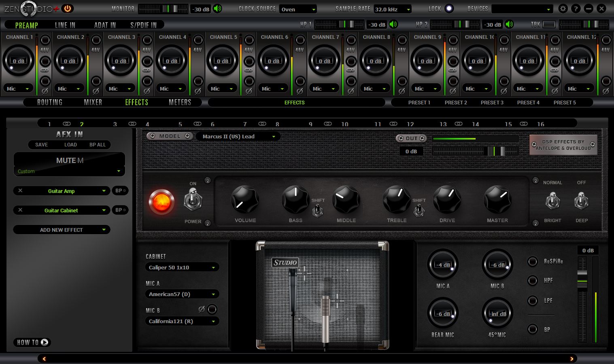The height and width of the screenshot is (364, 614).
Task: Click the amp Out level slider
Action: (476, 151)
